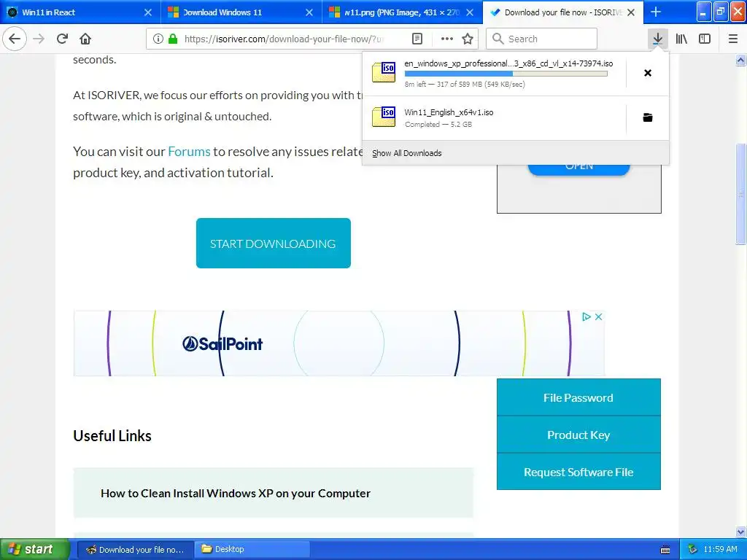Click the 11:59 AM taskbar clock
The width and height of the screenshot is (747, 560).
[720, 550]
